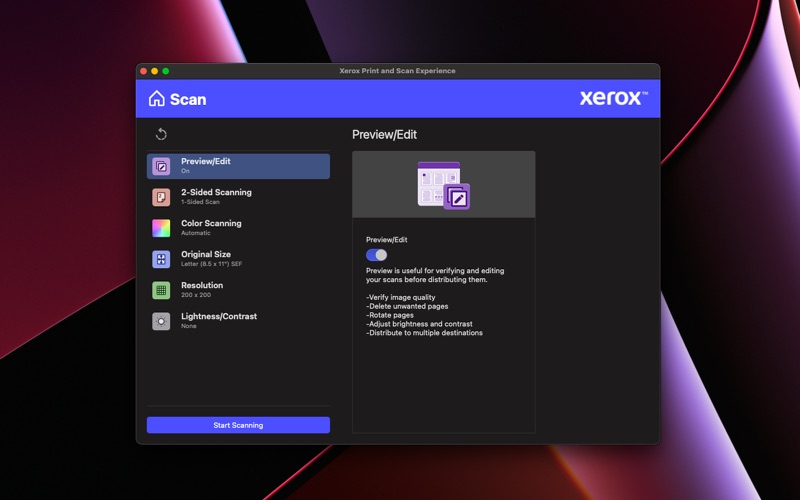Image resolution: width=800 pixels, height=500 pixels.
Task: Minimize the window with the yellow button
Action: [x=155, y=71]
